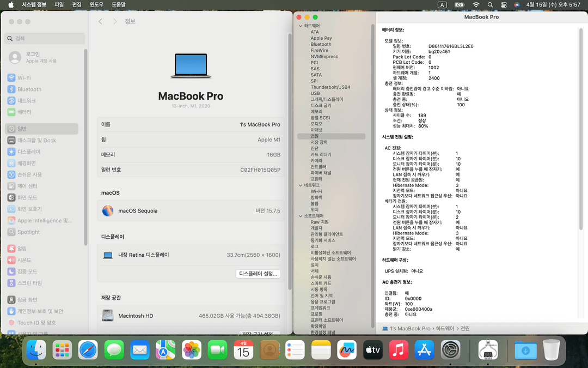
Task: Open the Apple TV app from the Dock
Action: click(373, 349)
